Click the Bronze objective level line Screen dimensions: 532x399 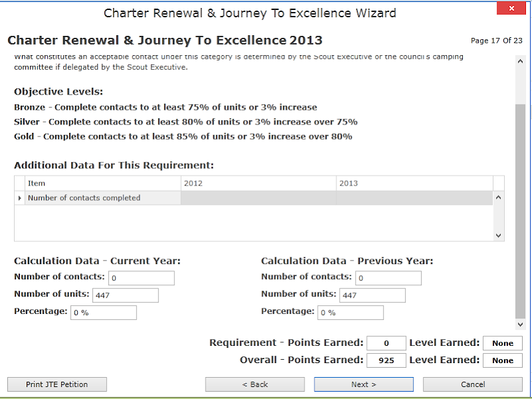point(166,107)
